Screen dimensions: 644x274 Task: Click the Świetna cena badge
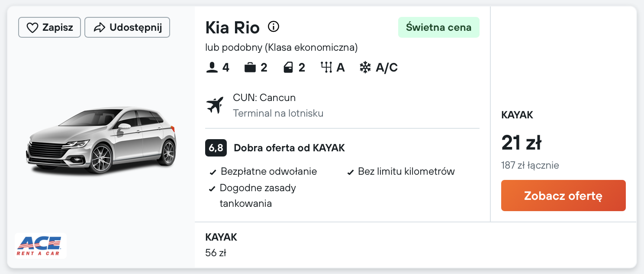(x=438, y=27)
